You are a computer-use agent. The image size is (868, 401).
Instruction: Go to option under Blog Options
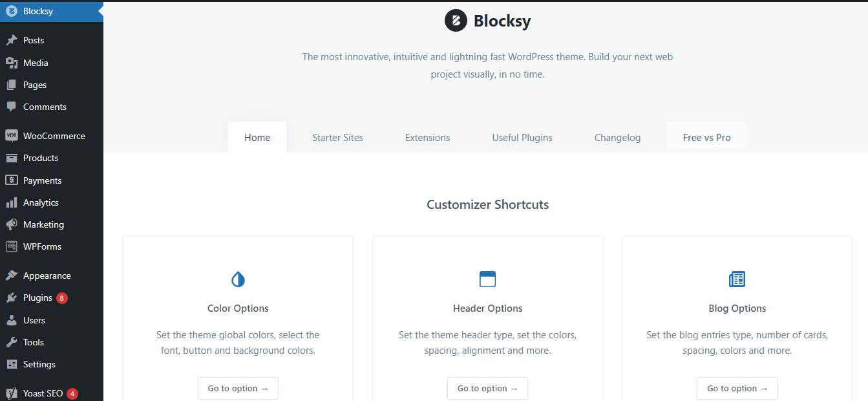tap(737, 389)
